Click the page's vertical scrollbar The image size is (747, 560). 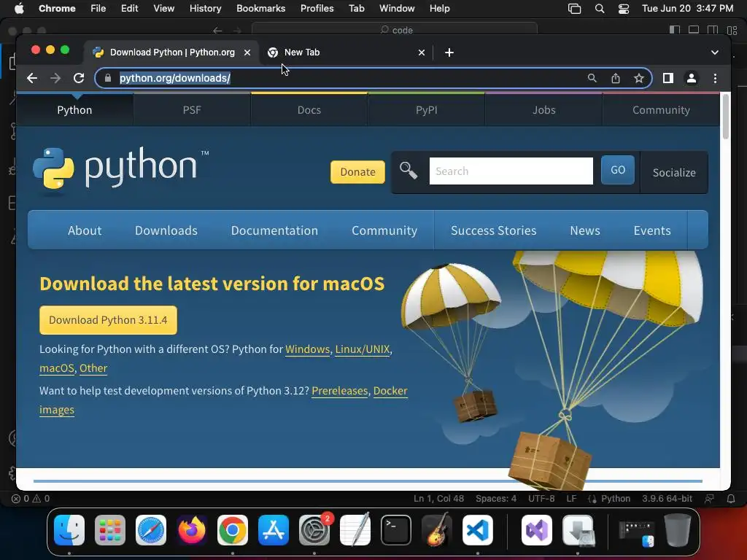[726, 117]
